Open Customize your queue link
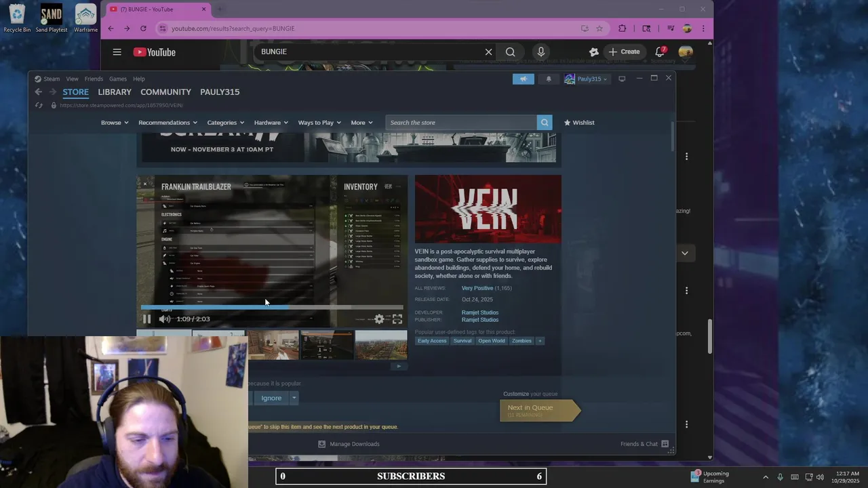The width and height of the screenshot is (868, 488). tap(530, 394)
